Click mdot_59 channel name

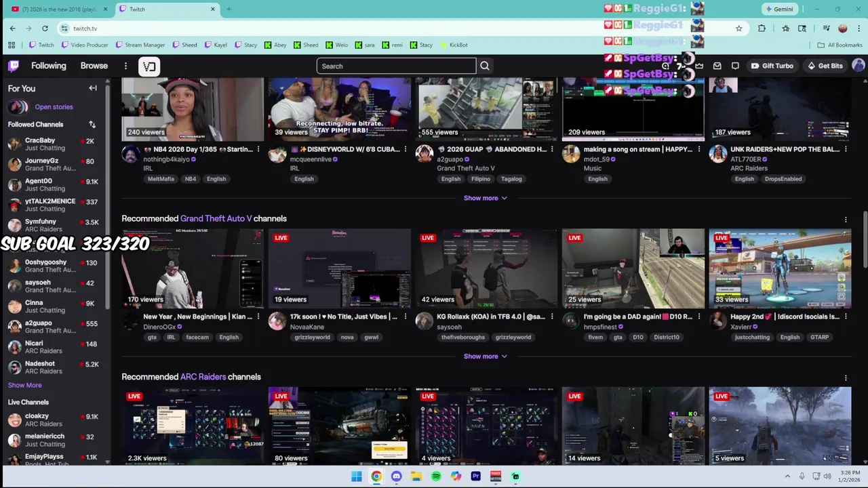[597, 159]
